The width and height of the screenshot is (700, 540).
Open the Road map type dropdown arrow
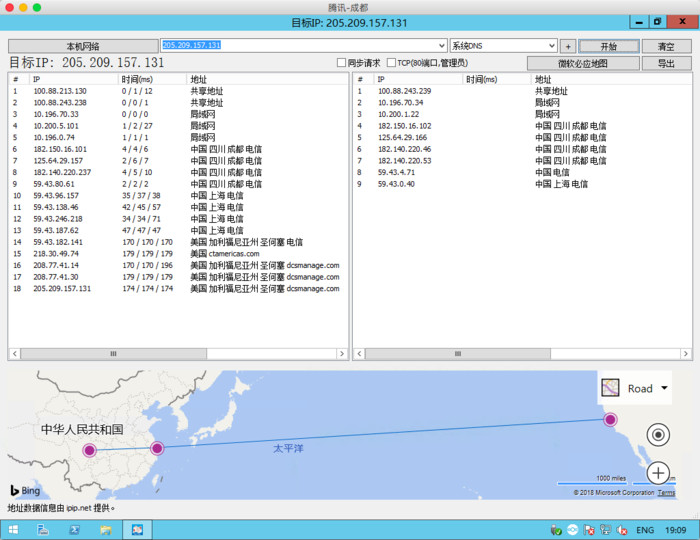tap(664, 388)
